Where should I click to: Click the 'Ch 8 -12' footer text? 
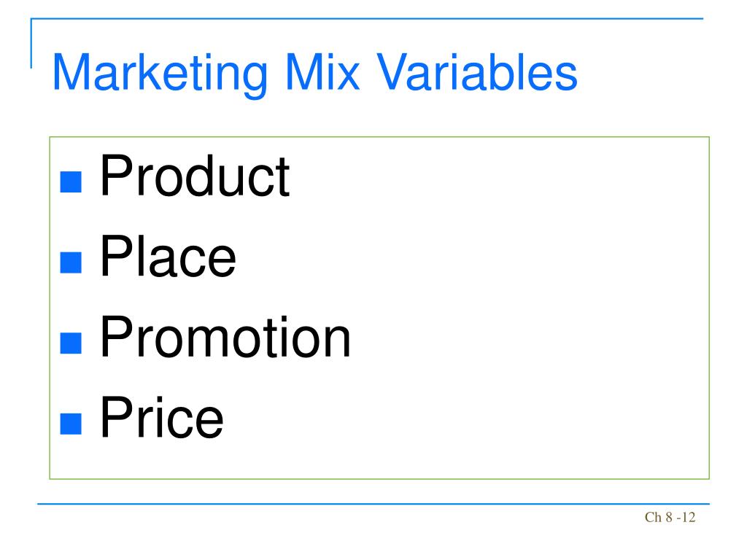(x=670, y=517)
